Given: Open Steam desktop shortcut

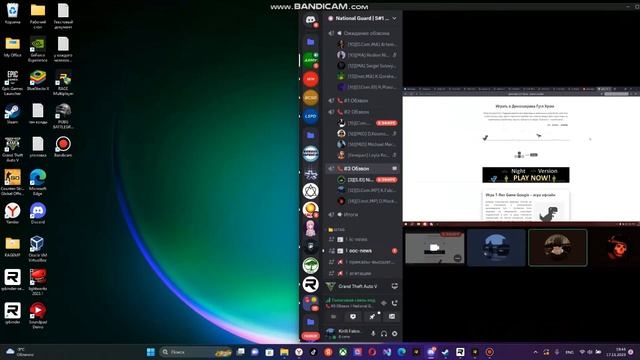Looking at the screenshot, I should [x=12, y=113].
